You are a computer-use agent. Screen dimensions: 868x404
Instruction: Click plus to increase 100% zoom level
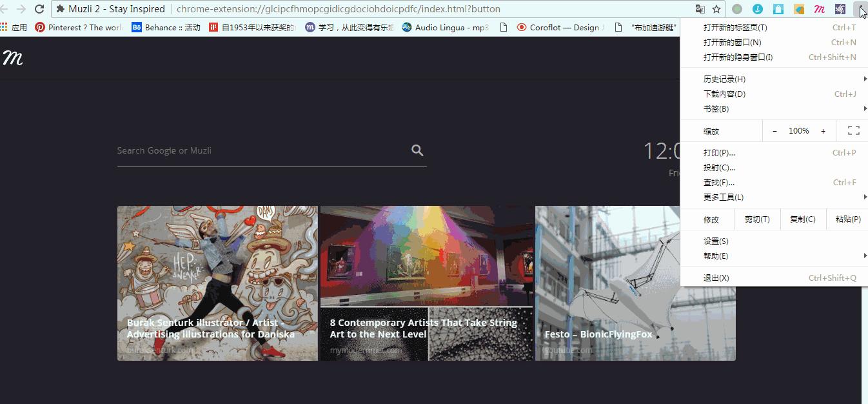click(823, 130)
